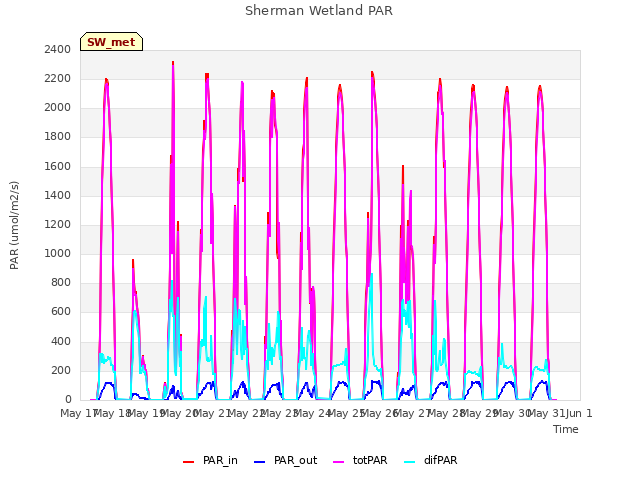Image resolution: width=640 pixels, height=480 pixels.
Task: Click the chart title Sherman Wetland PAR
Action: 319,11
